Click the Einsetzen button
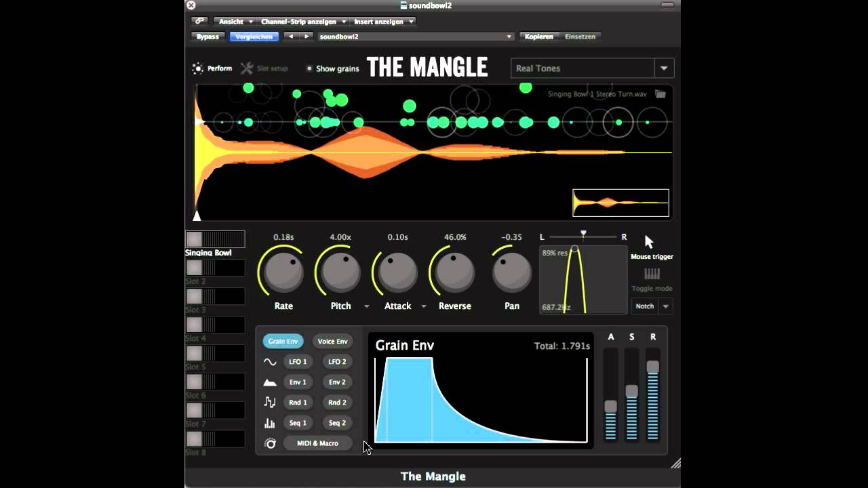Image resolution: width=868 pixels, height=488 pixels. pos(580,37)
